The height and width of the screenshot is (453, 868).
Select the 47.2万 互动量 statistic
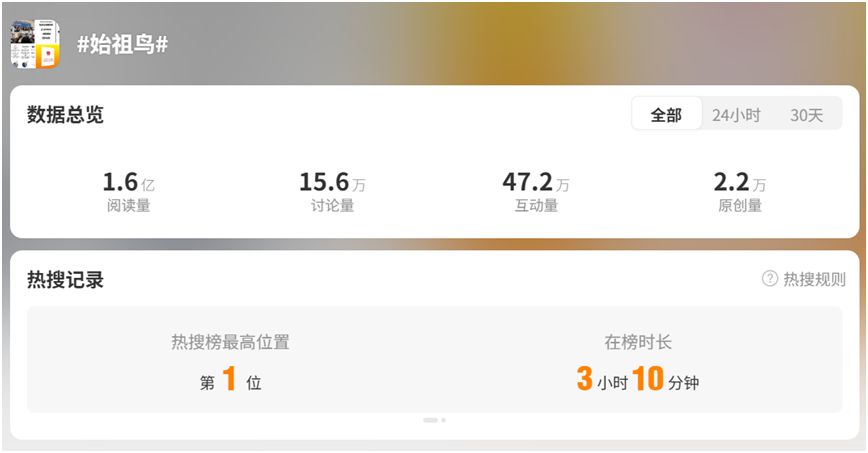[536, 192]
